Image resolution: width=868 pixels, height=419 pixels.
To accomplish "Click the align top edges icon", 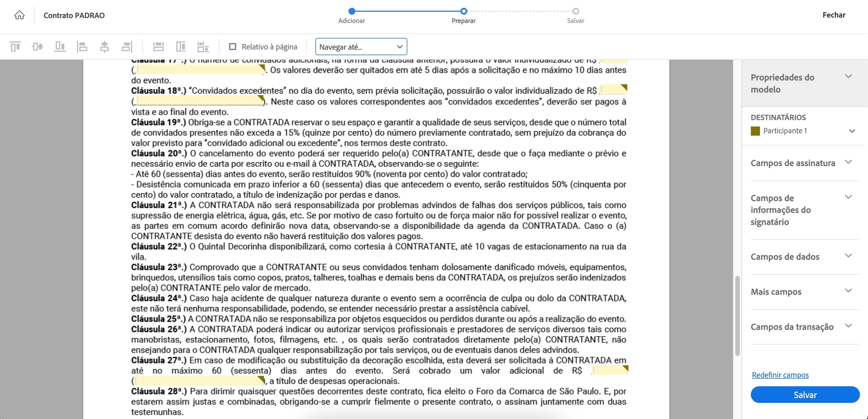I will pos(15,47).
